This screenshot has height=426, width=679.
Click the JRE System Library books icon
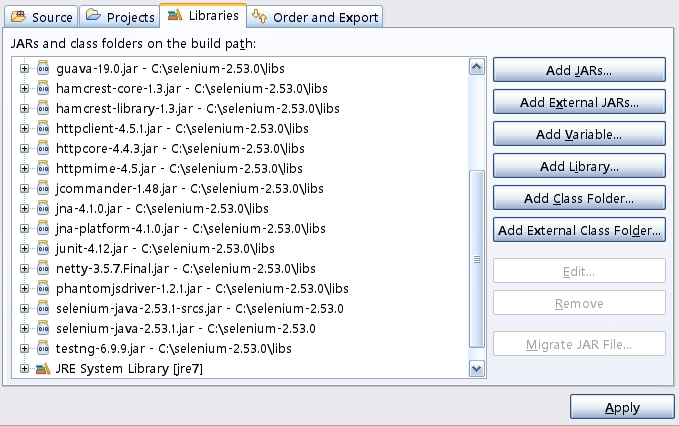click(43, 368)
